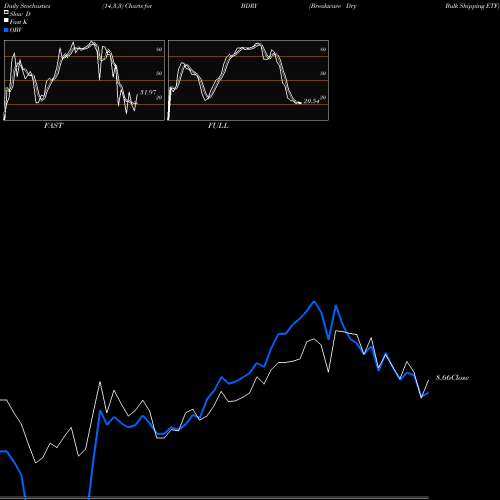This screenshot has height=500, width=500.
Task: Click the 31.97 value in FAST chart
Action: 148,92
